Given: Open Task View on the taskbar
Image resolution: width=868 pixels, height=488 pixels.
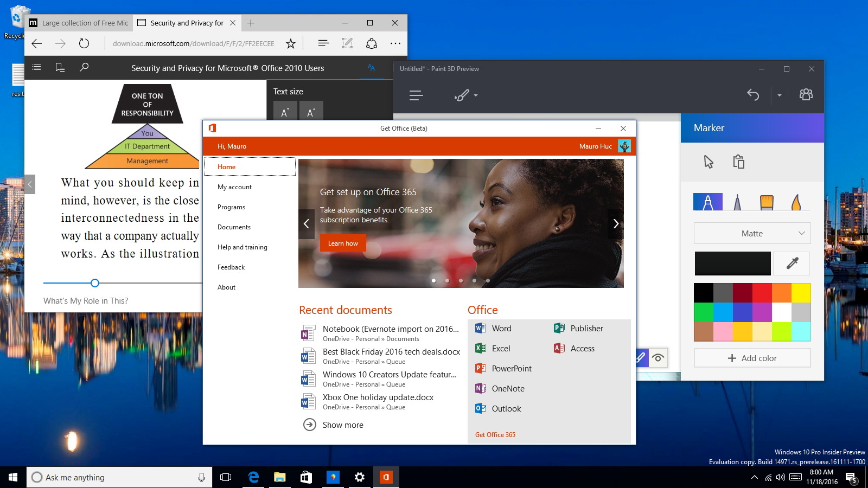Looking at the screenshot, I should coord(226,477).
